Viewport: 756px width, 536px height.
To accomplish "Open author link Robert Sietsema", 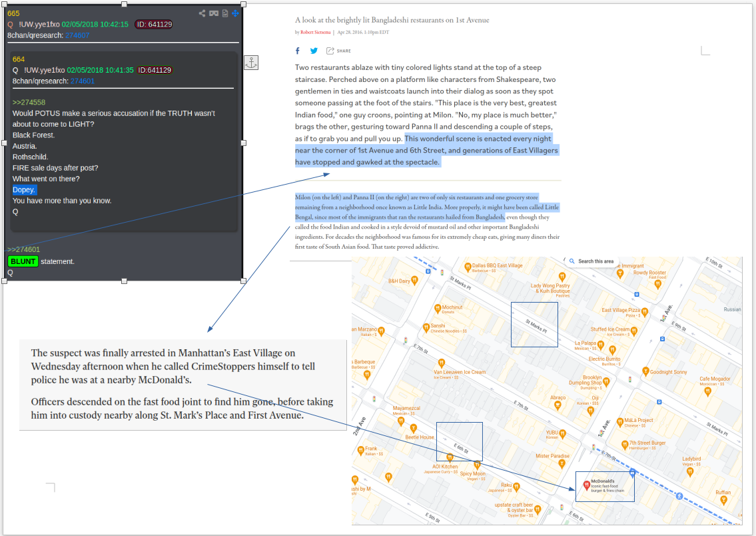I will click(315, 32).
